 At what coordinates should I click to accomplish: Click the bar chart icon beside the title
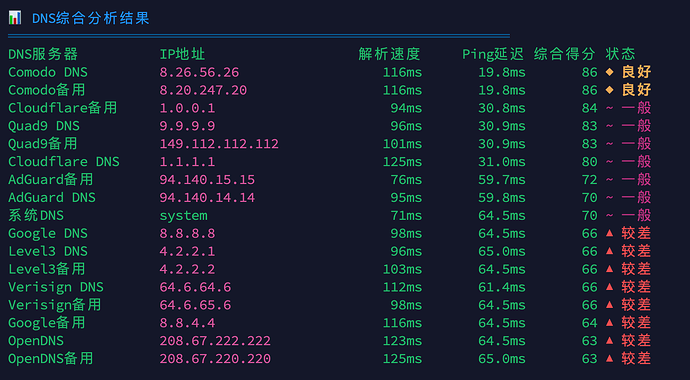point(15,18)
